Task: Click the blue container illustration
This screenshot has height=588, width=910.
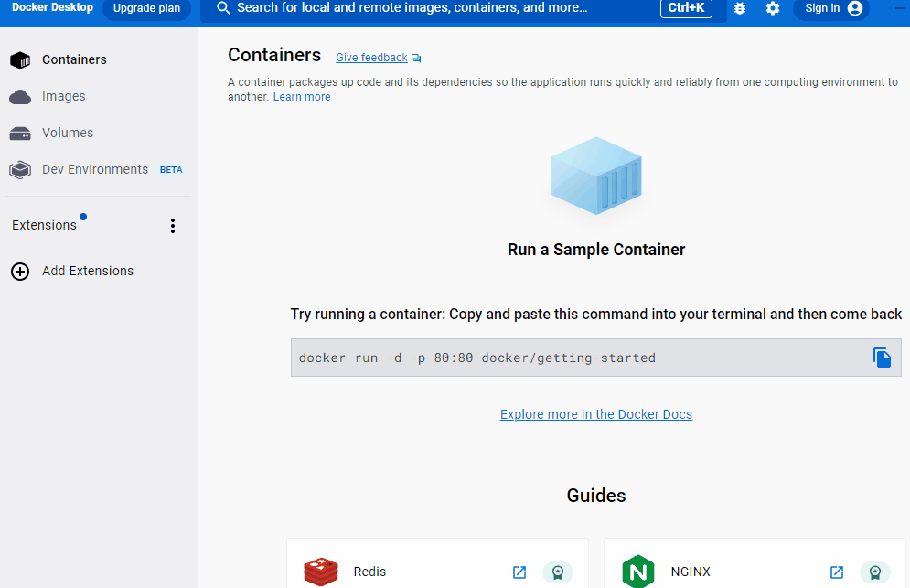Action: tap(596, 176)
